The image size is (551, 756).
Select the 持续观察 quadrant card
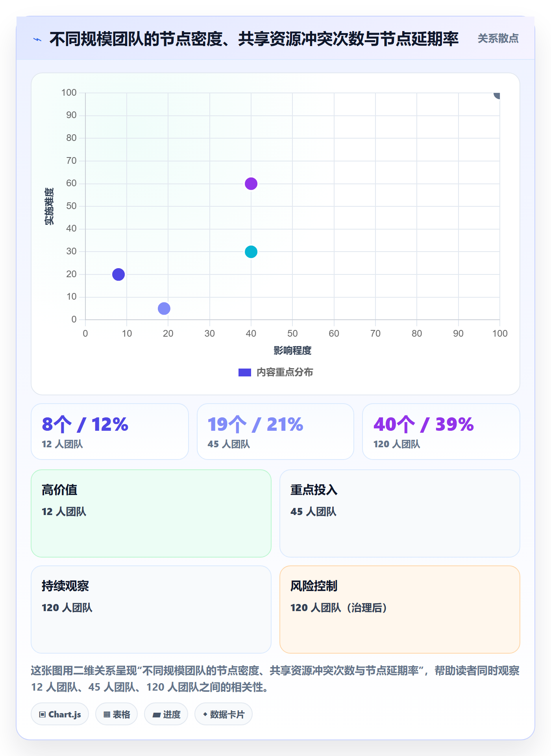[x=151, y=610]
